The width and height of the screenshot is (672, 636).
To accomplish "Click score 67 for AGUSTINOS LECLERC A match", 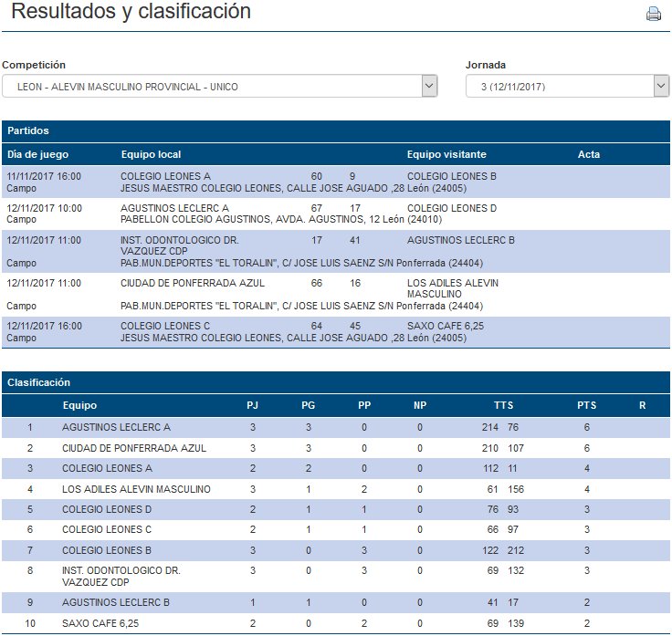I will (316, 208).
